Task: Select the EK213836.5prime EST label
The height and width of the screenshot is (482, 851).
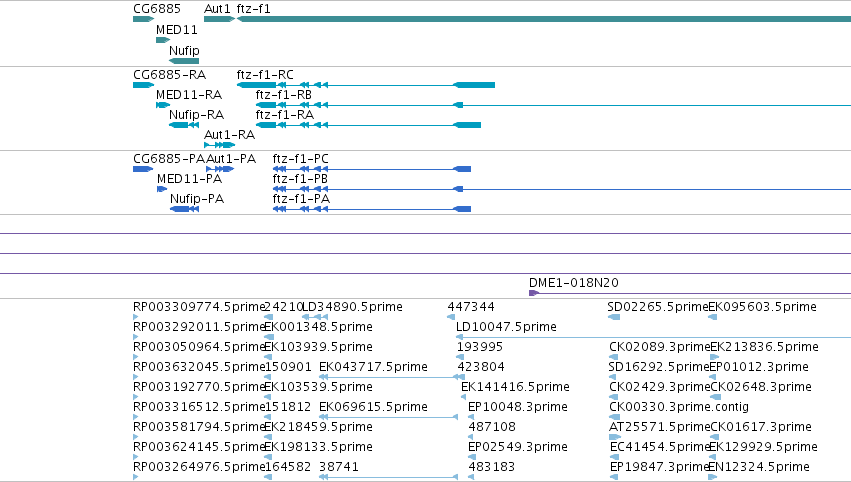Action: point(764,347)
